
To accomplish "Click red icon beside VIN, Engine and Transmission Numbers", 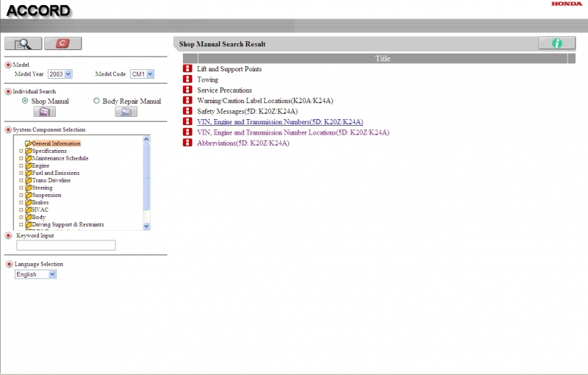I will tap(187, 121).
